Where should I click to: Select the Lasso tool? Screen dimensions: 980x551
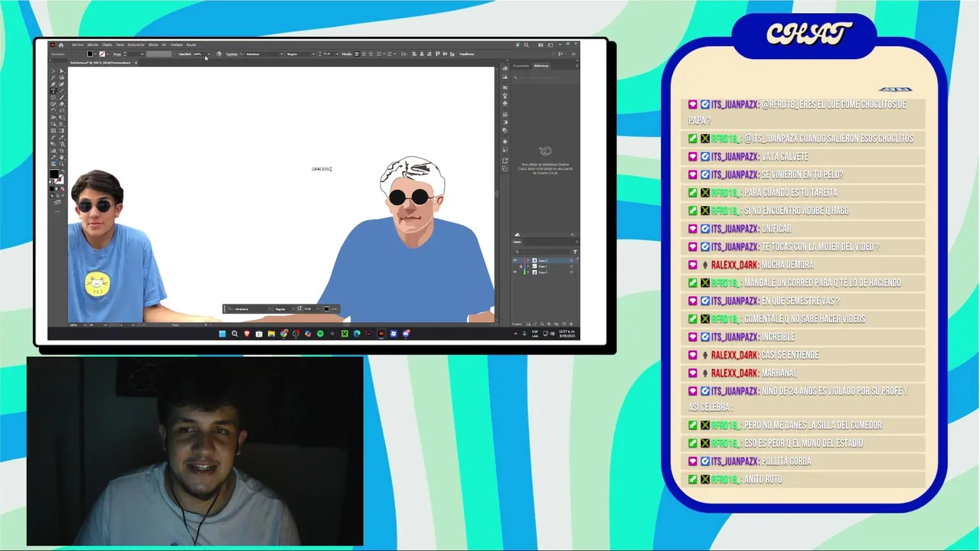[x=61, y=77]
